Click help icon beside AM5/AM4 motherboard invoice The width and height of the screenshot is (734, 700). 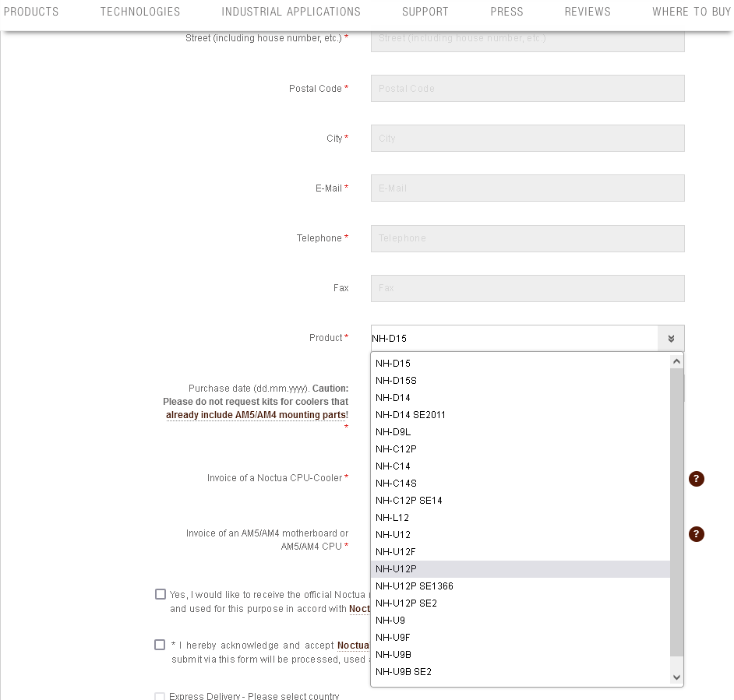coord(696,534)
